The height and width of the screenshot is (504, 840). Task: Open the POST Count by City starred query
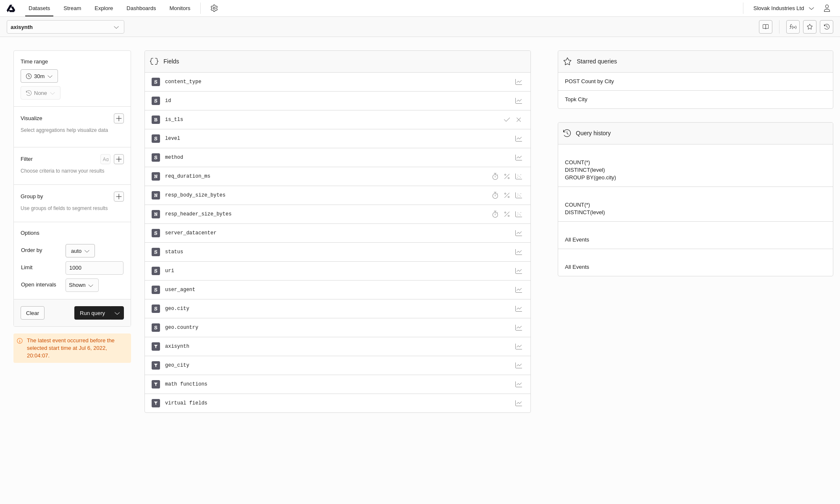[x=589, y=81]
